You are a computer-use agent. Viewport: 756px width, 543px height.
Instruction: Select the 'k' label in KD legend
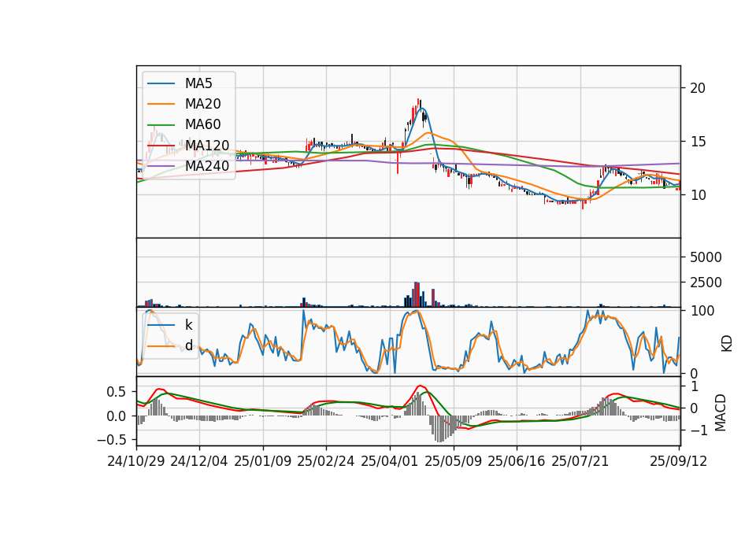[x=188, y=325]
